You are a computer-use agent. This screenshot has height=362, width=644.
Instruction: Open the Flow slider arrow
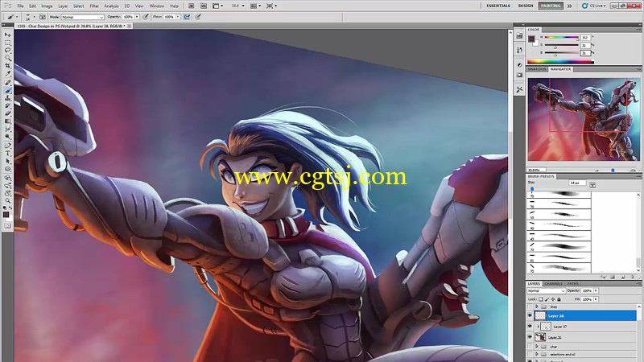(178, 17)
